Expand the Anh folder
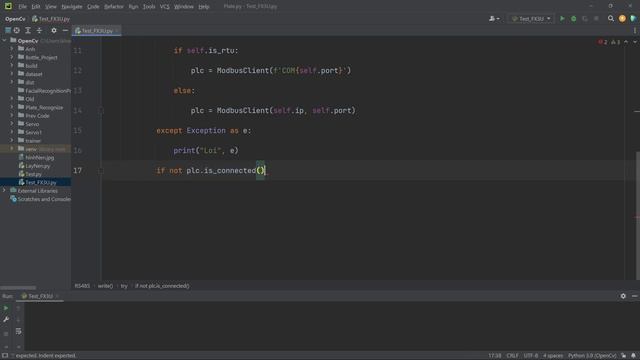The height and width of the screenshot is (360, 640). pyautogui.click(x=12, y=49)
